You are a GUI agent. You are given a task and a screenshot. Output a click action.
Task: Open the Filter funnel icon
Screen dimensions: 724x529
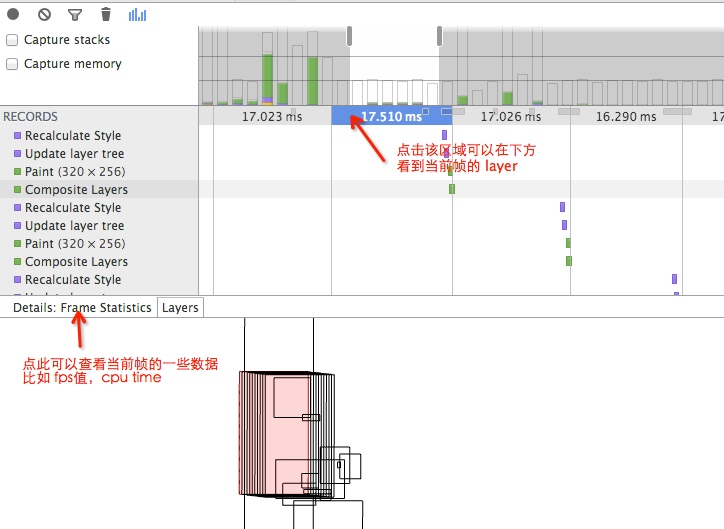(x=75, y=15)
